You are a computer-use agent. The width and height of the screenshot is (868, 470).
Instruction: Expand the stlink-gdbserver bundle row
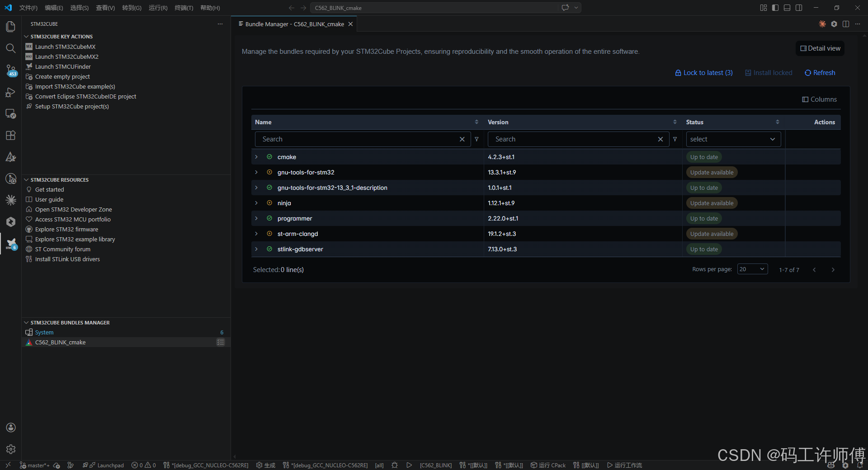click(x=256, y=249)
